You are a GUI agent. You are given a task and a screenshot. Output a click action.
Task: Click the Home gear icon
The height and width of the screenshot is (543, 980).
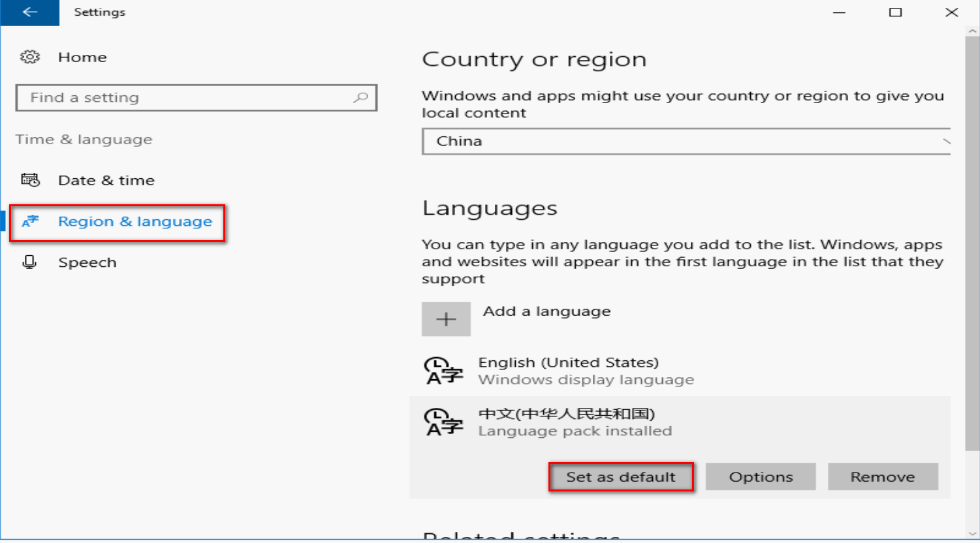coord(29,57)
